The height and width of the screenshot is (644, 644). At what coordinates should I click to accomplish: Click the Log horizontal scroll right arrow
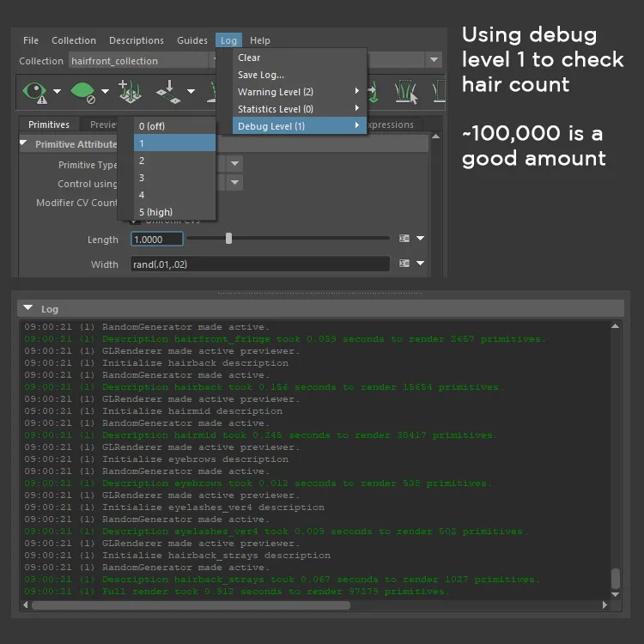coord(605,605)
